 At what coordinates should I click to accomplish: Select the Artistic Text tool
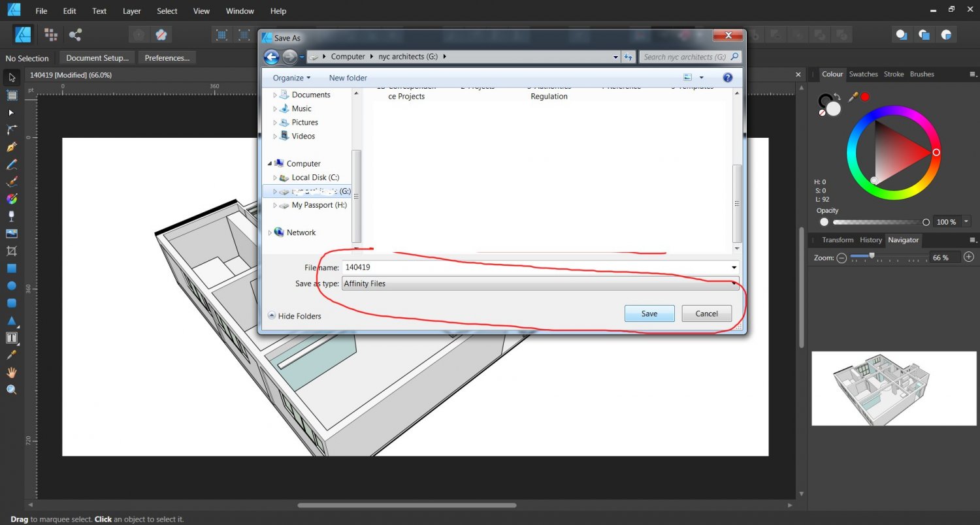[12, 338]
